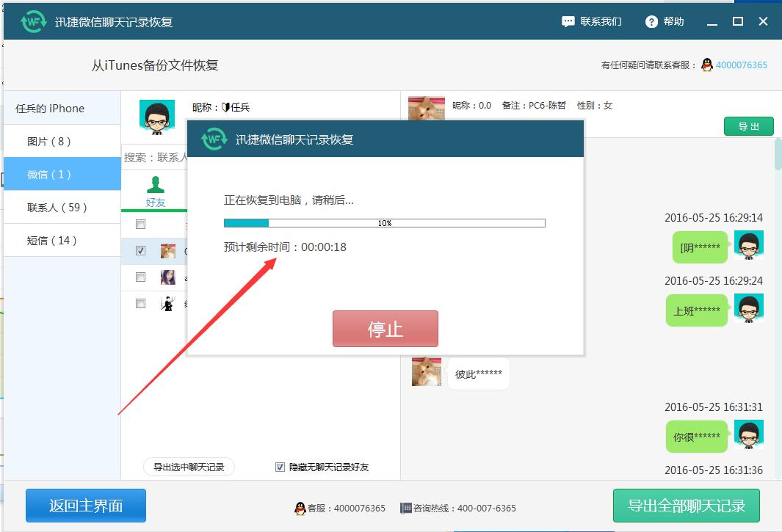Click the 4000076365 customer service link

coord(741,65)
